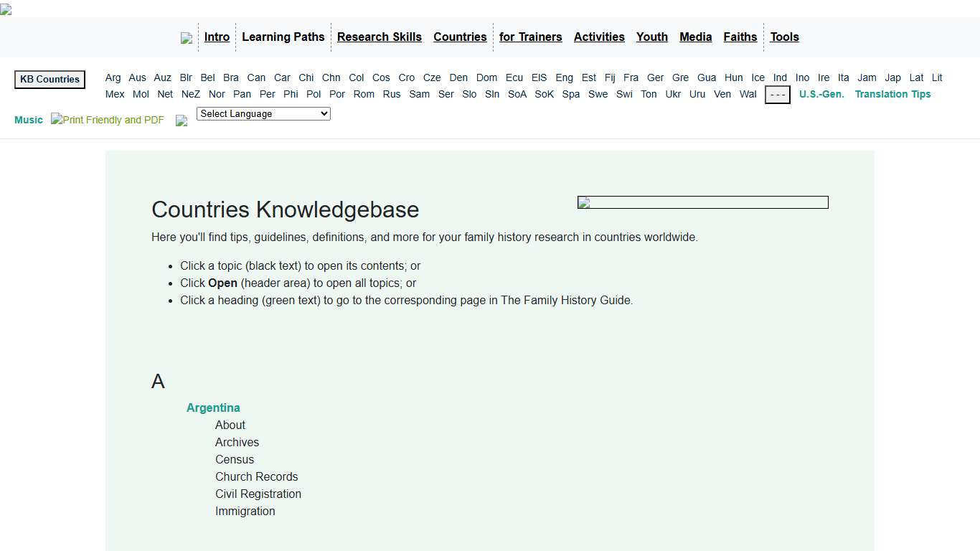Click the Learning Paths heading in the navigation
980x551 pixels.
283,37
